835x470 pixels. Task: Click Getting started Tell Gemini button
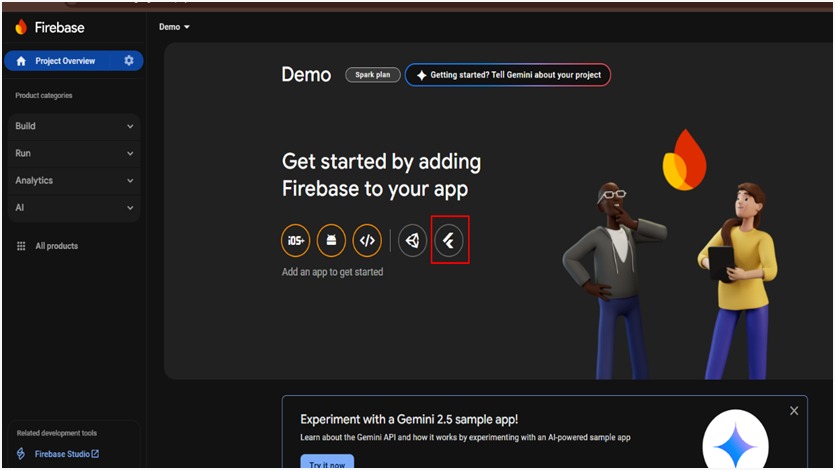pos(508,75)
